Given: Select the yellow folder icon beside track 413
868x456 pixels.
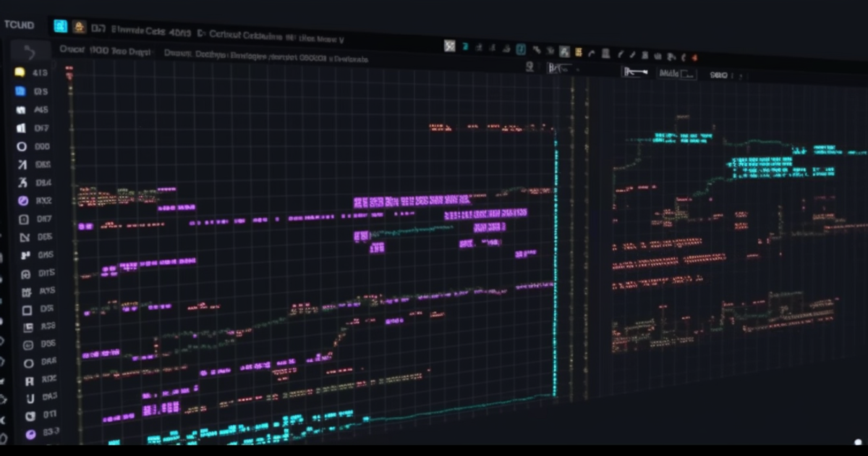Looking at the screenshot, I should 20,72.
